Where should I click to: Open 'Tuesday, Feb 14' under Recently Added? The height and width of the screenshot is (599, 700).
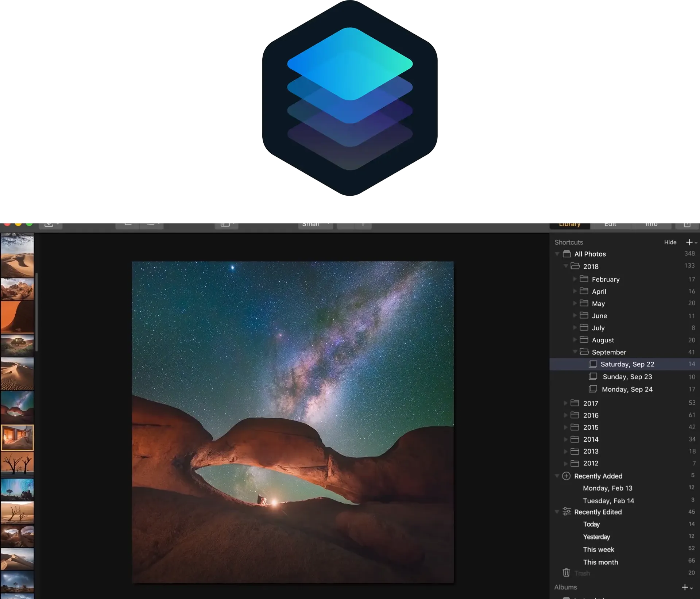[x=608, y=500]
